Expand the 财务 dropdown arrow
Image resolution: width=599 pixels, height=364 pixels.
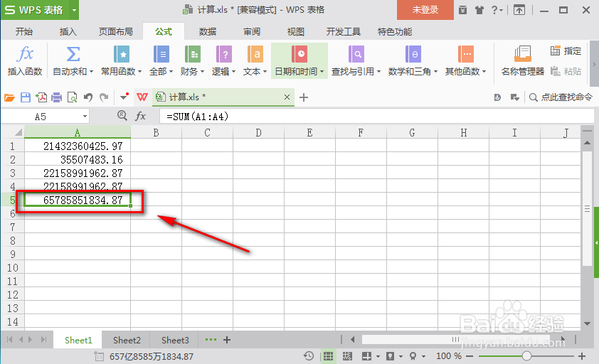click(203, 72)
